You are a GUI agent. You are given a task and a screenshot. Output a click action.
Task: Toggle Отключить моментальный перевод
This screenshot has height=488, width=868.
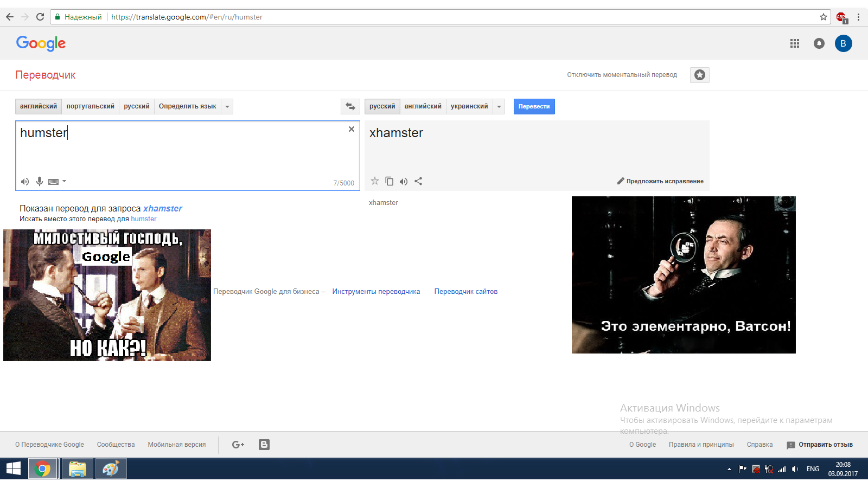[x=622, y=75]
